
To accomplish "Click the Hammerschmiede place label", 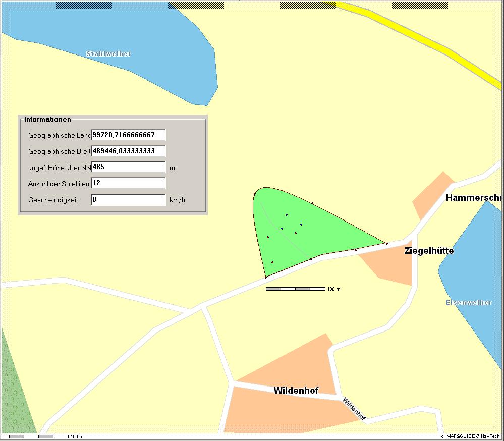I will pyautogui.click(x=474, y=198).
